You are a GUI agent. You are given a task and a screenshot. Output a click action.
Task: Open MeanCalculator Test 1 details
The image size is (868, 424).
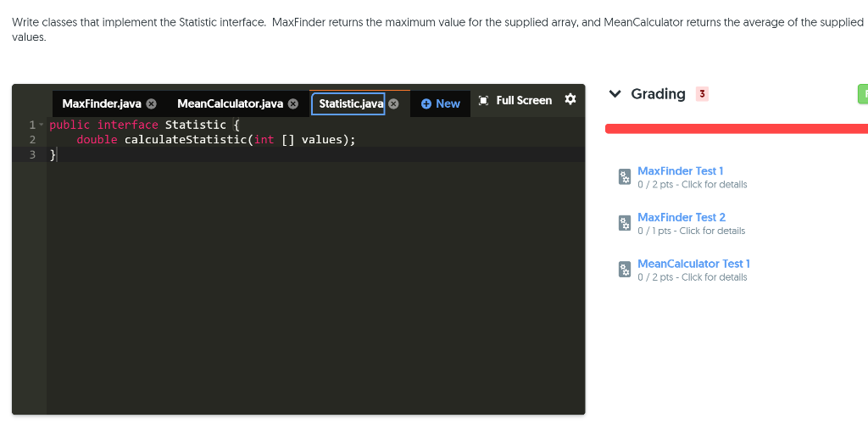[x=693, y=264]
